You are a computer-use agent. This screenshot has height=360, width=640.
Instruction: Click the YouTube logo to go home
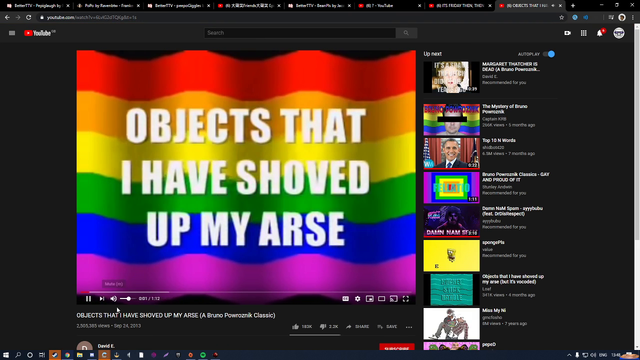pos(39,33)
